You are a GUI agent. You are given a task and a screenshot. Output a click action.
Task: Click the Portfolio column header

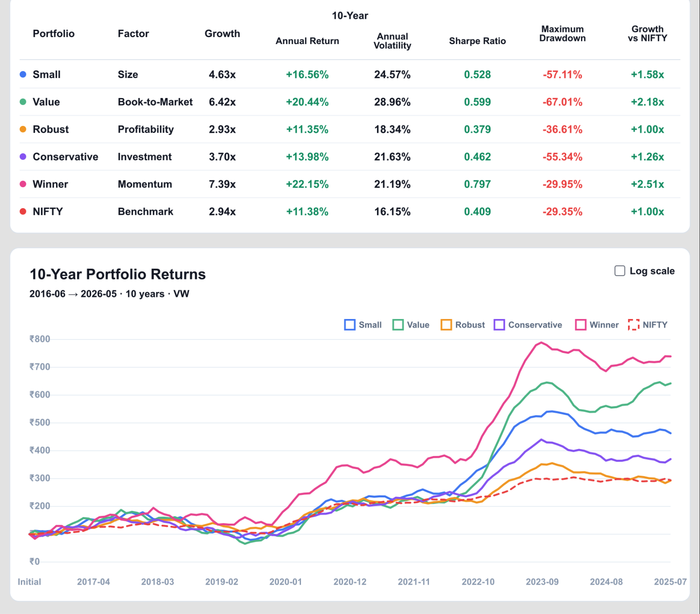(54, 34)
